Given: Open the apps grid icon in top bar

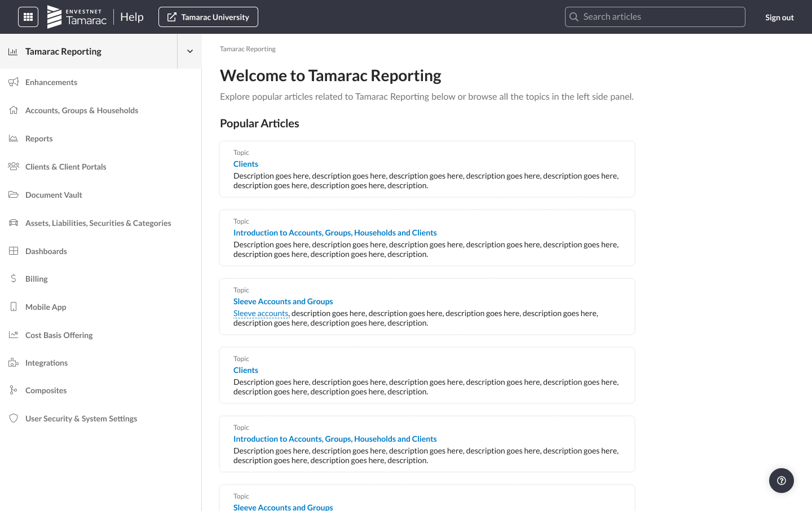Looking at the screenshot, I should pos(28,16).
